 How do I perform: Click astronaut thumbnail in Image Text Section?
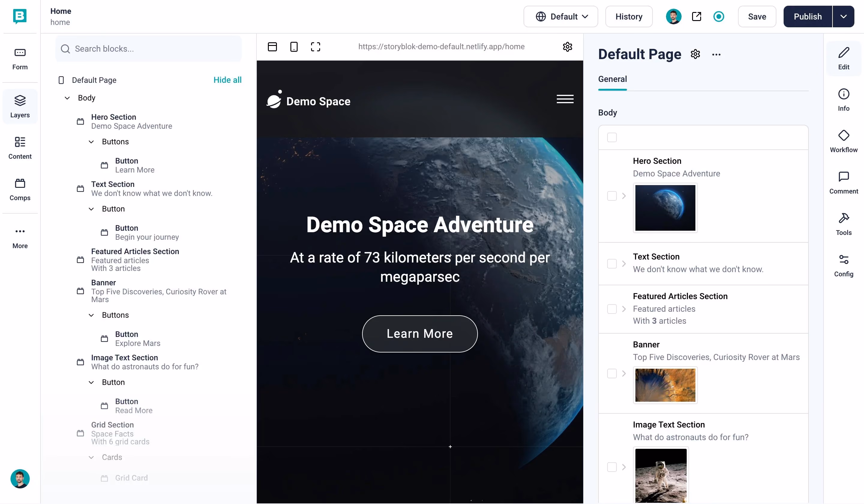tap(661, 475)
